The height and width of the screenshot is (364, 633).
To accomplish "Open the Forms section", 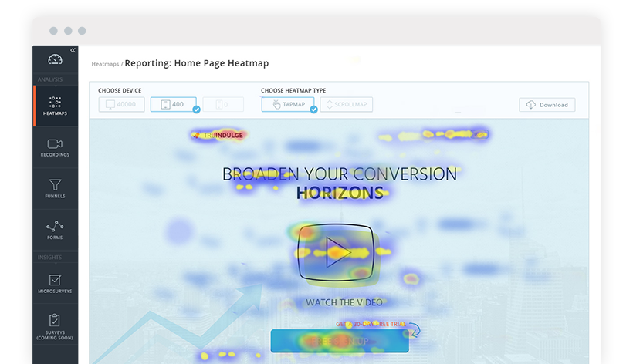I will click(x=56, y=230).
